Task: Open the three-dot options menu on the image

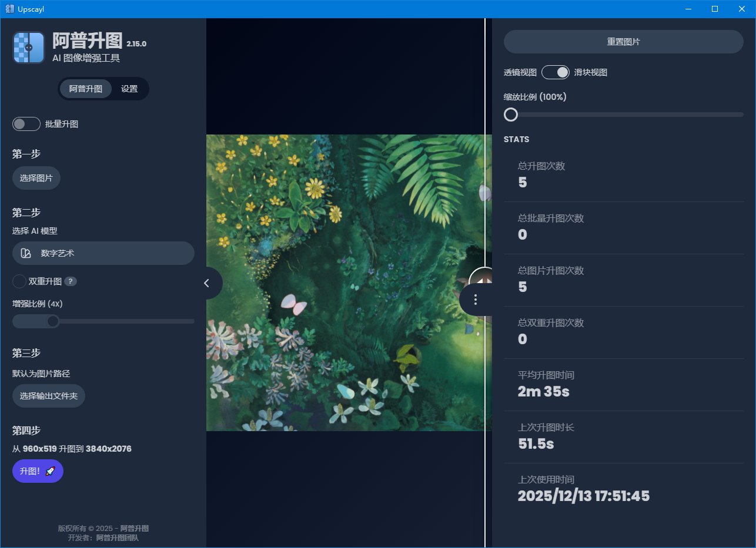Action: click(x=476, y=300)
